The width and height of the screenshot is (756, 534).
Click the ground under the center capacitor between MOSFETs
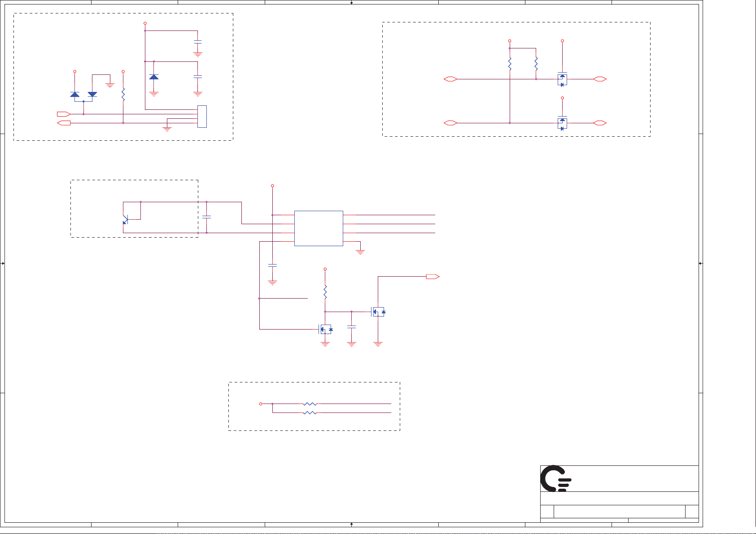tap(352, 344)
